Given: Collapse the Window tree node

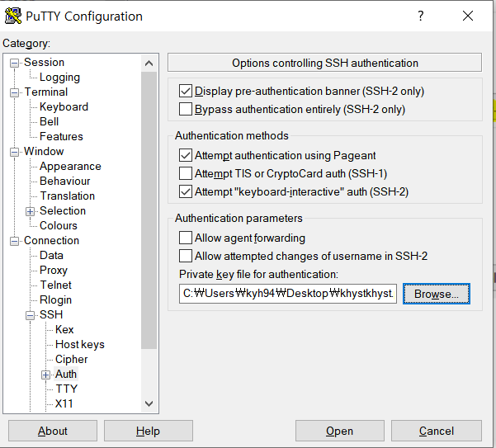Looking at the screenshot, I should [x=14, y=152].
